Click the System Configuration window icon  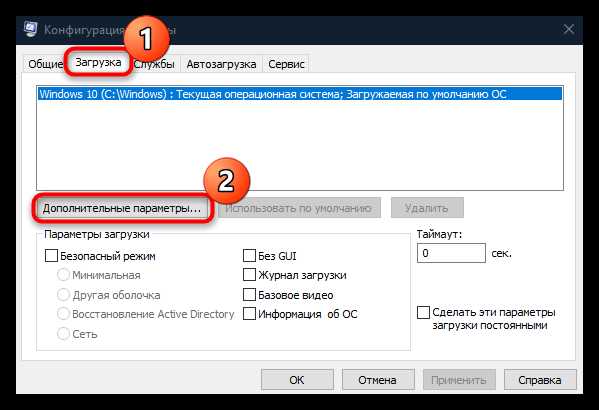click(31, 29)
